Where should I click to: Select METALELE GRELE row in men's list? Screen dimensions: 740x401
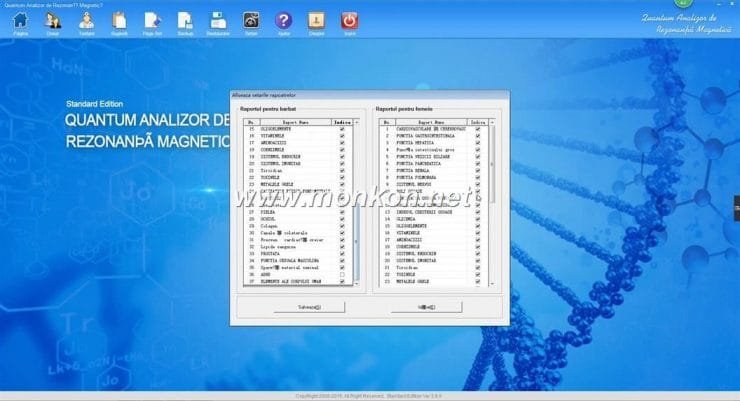point(298,184)
